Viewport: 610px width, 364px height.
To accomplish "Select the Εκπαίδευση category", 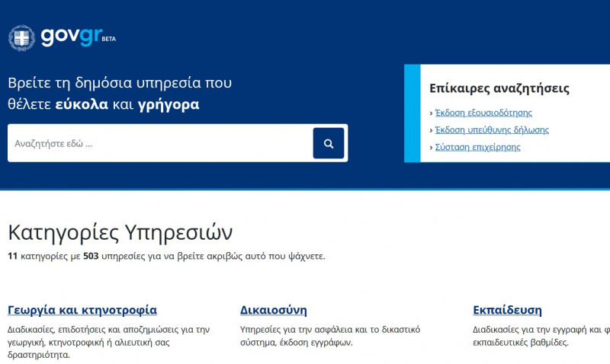I will tap(508, 310).
